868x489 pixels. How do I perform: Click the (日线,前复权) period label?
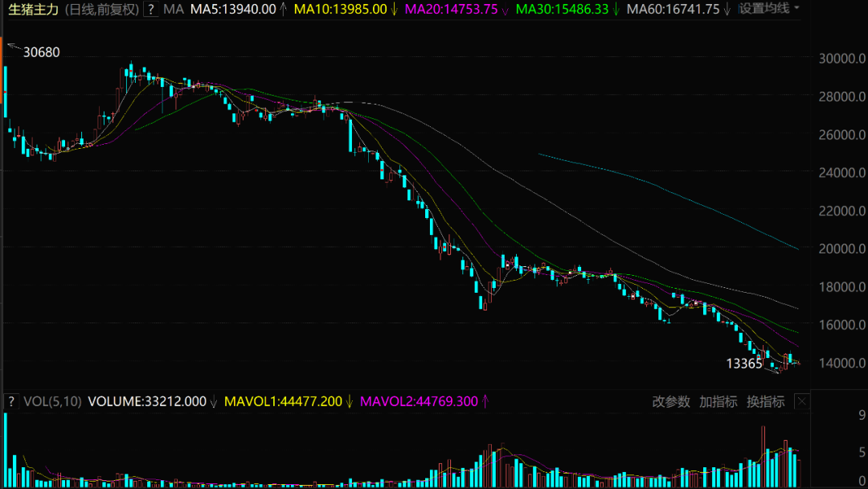click(x=102, y=9)
